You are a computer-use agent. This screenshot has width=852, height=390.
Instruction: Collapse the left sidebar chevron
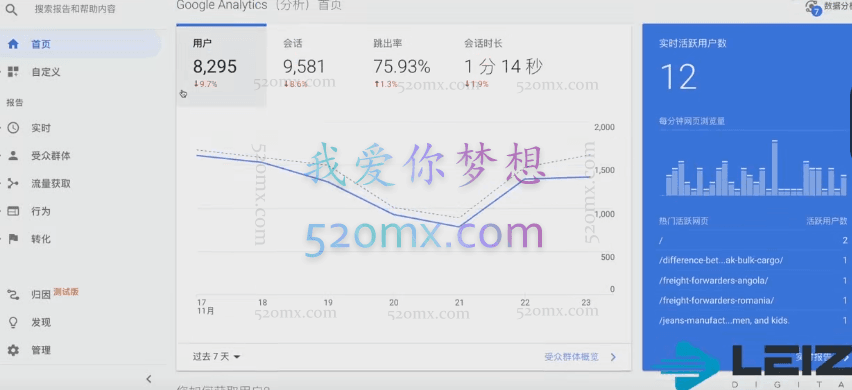coord(149,379)
